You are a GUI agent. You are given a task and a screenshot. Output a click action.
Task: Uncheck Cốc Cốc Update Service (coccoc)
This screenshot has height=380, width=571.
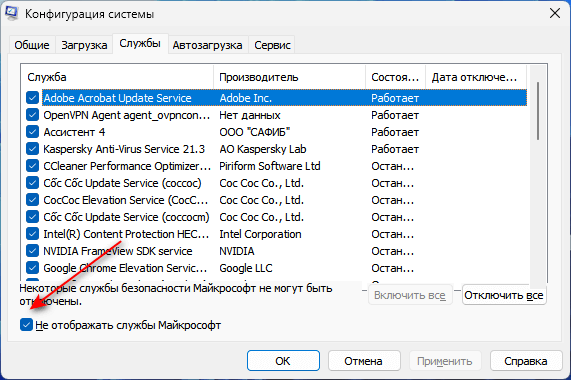coord(32,183)
